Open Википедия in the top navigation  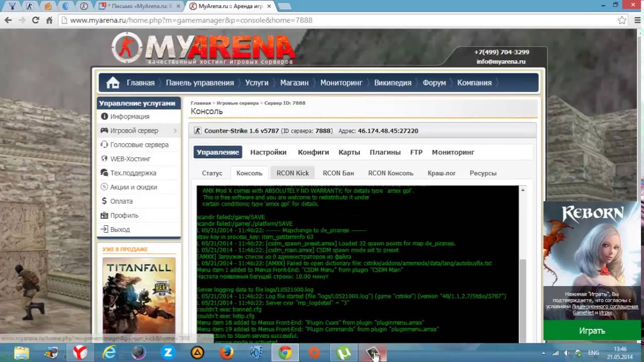(x=392, y=83)
